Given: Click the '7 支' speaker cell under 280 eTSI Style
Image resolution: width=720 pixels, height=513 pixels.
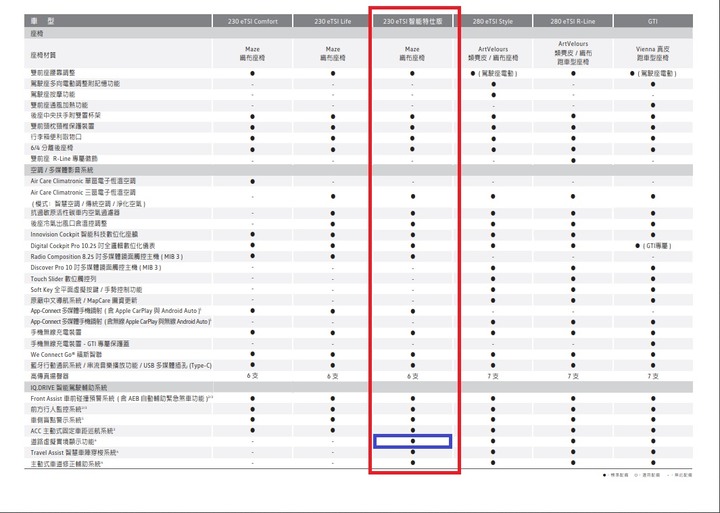Looking at the screenshot, I should point(493,376).
